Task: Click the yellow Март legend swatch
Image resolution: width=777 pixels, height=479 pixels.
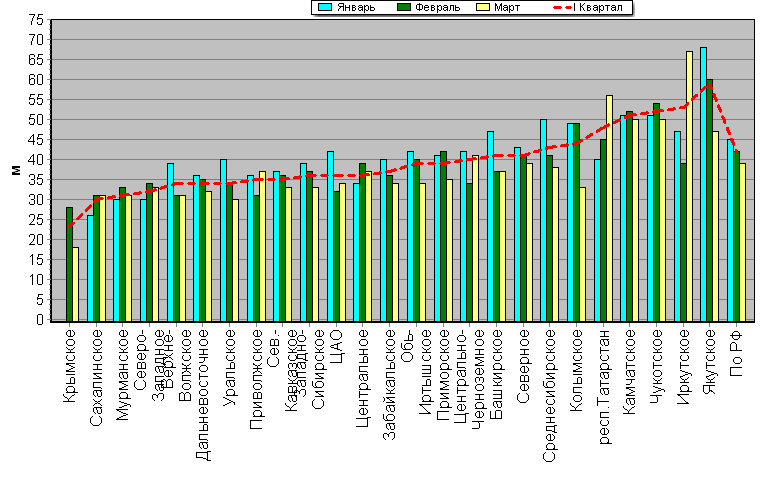Action: (483, 7)
